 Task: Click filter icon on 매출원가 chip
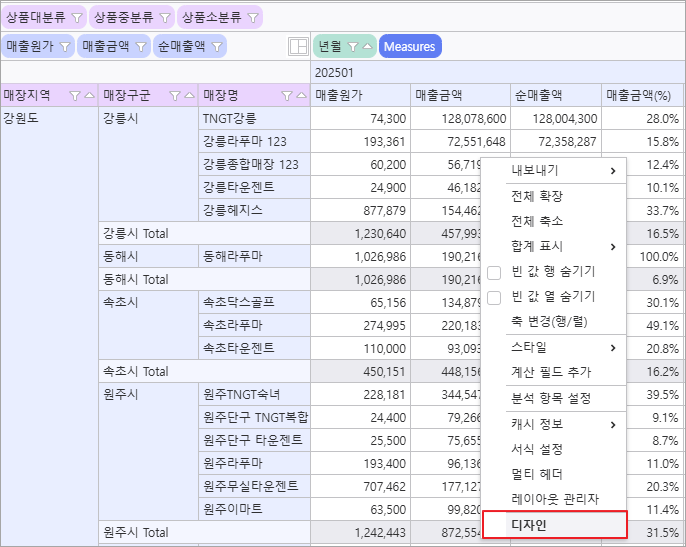click(65, 46)
